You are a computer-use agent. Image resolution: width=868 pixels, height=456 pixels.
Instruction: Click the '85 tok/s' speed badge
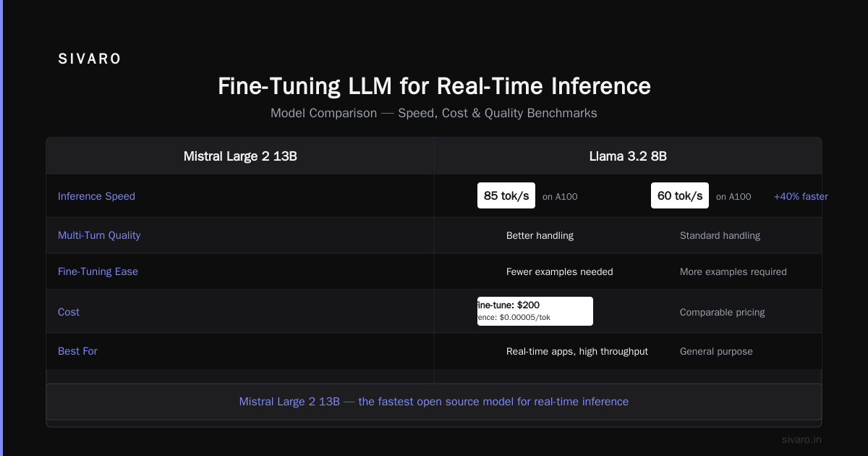pyautogui.click(x=506, y=195)
